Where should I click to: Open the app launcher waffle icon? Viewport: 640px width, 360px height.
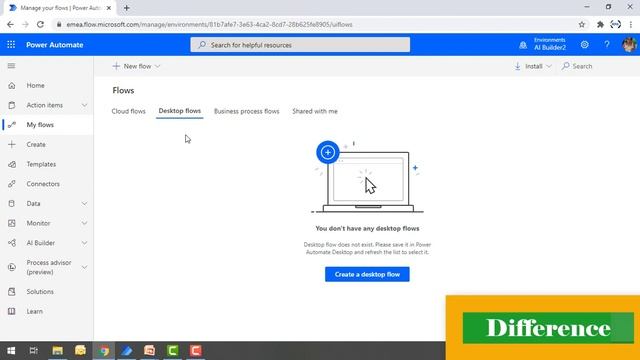pos(11,44)
